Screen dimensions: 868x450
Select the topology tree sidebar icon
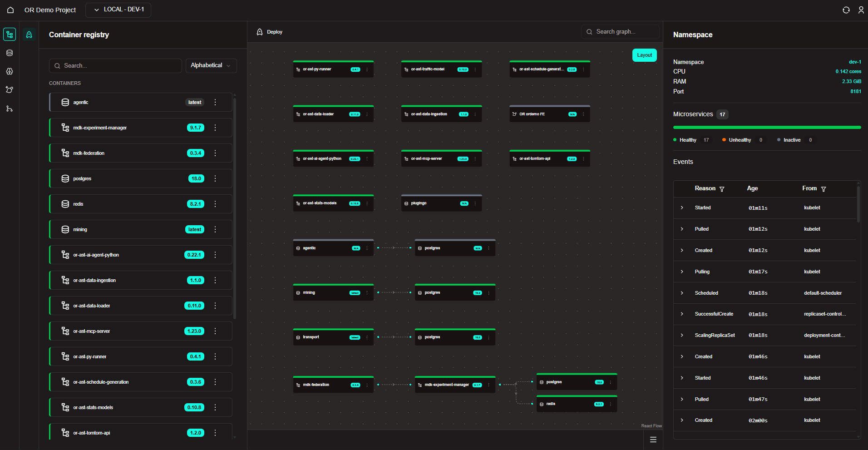pos(10,35)
